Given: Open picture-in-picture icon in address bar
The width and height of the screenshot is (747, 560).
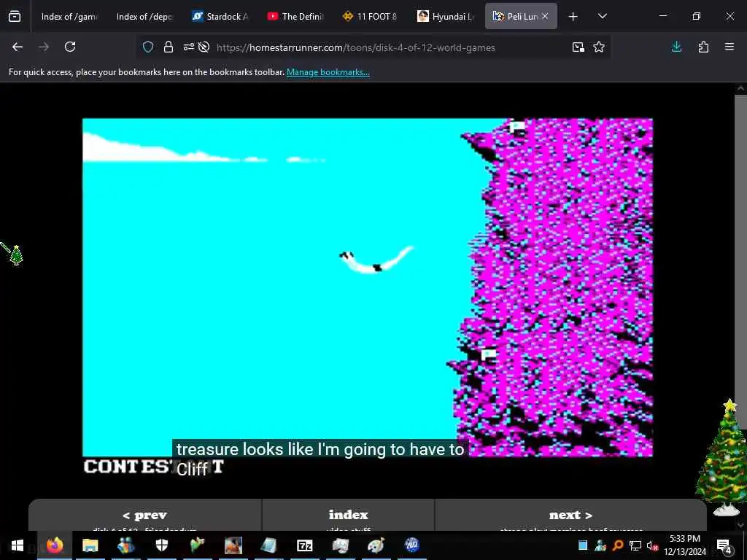Looking at the screenshot, I should 578,47.
